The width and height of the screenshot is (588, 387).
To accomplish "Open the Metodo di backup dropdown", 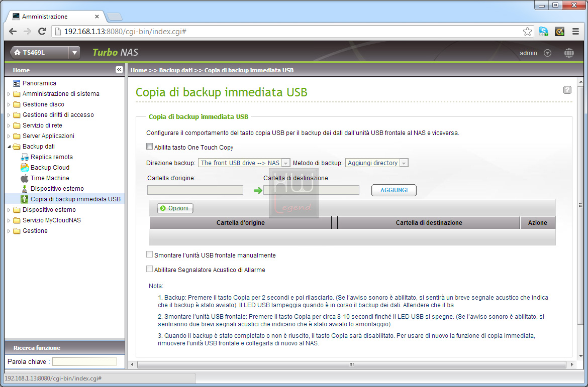I will point(376,163).
